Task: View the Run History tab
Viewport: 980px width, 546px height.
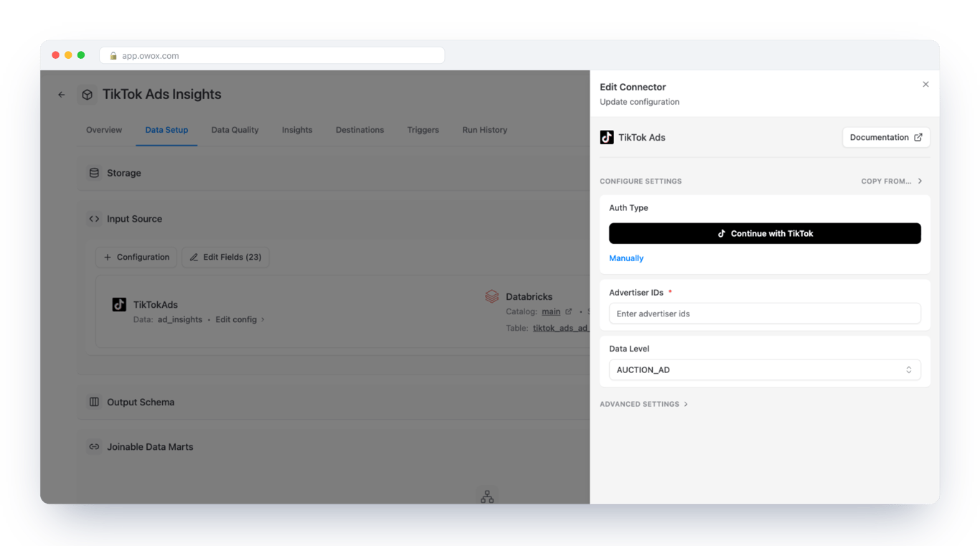Action: (485, 130)
